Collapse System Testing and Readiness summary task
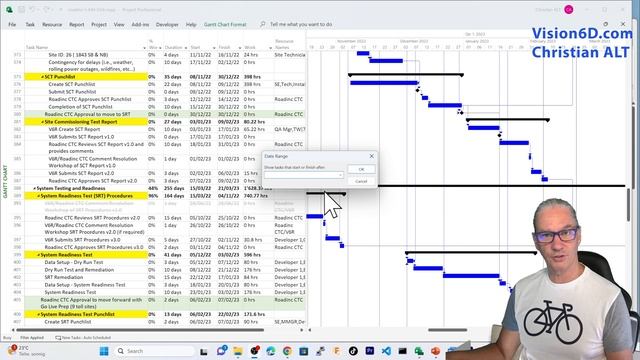This screenshot has height=360, width=640. coord(35,189)
